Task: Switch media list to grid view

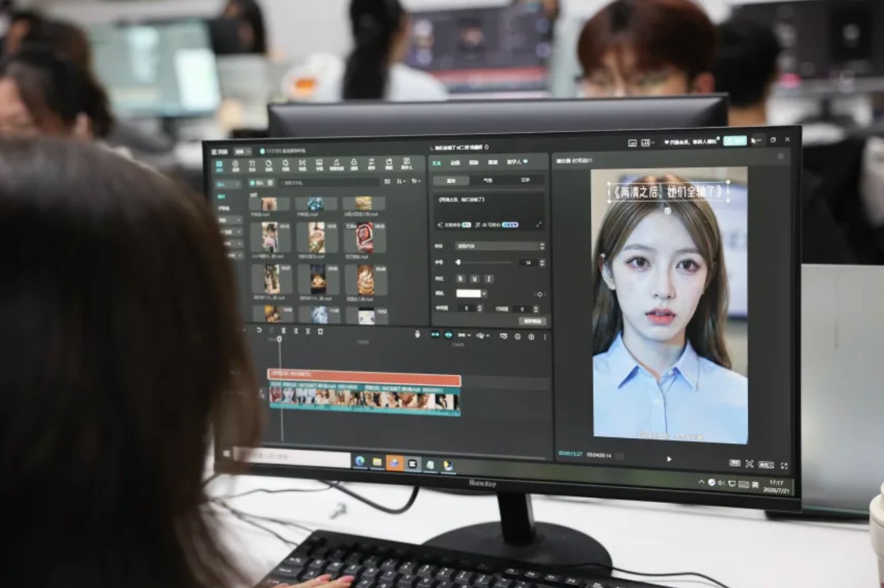Action: [x=387, y=181]
